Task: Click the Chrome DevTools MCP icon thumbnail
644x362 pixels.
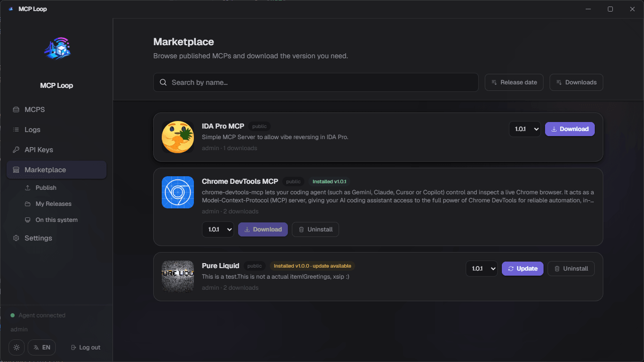Action: tap(178, 192)
